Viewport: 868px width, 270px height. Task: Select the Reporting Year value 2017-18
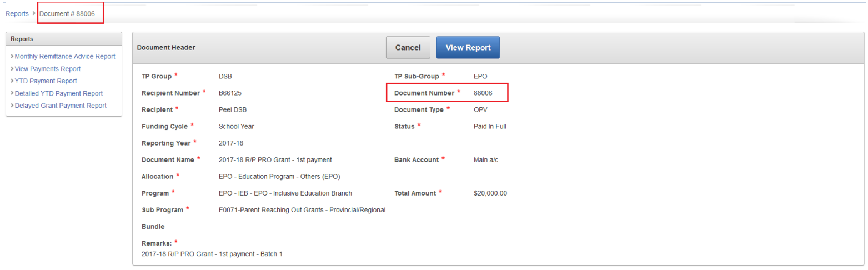pos(231,143)
